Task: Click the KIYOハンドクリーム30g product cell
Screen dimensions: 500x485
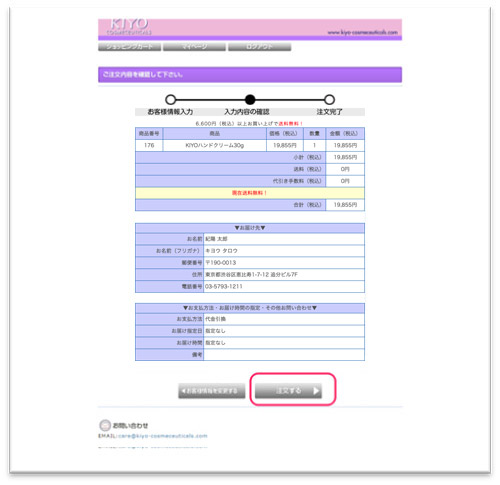Action: (215, 145)
